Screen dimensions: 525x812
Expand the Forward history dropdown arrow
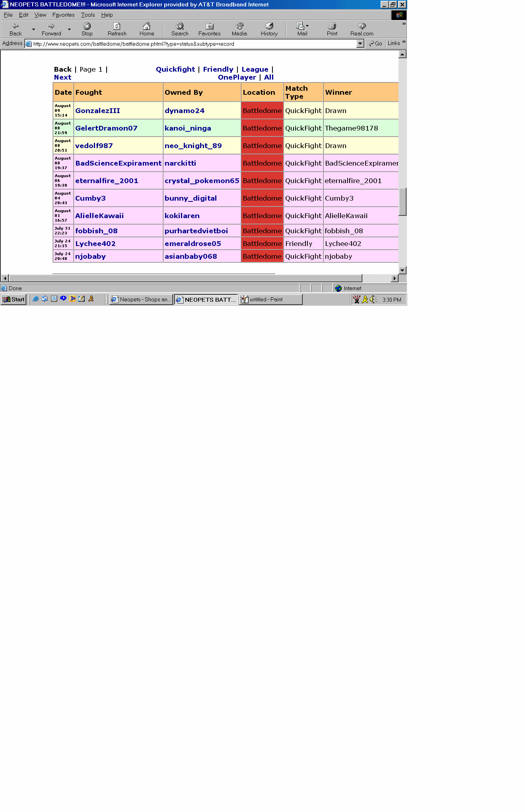pos(69,29)
